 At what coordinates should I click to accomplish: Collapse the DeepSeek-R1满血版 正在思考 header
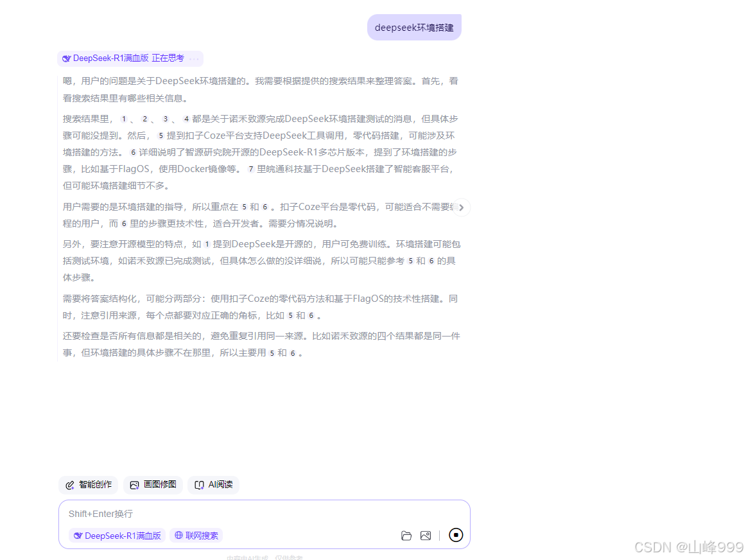tap(130, 58)
